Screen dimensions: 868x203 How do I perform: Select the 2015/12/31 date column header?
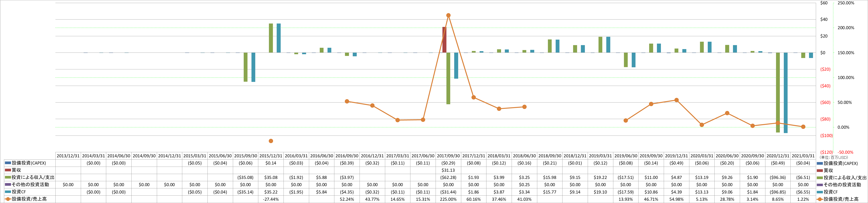click(x=271, y=156)
